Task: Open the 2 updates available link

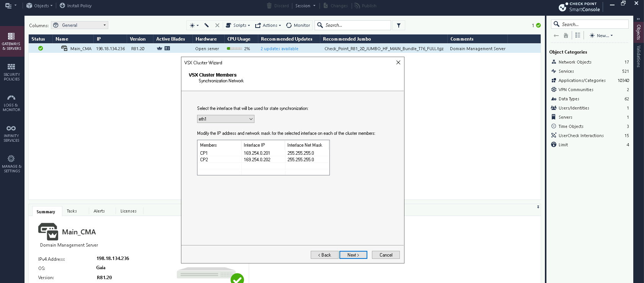Action: click(x=279, y=49)
